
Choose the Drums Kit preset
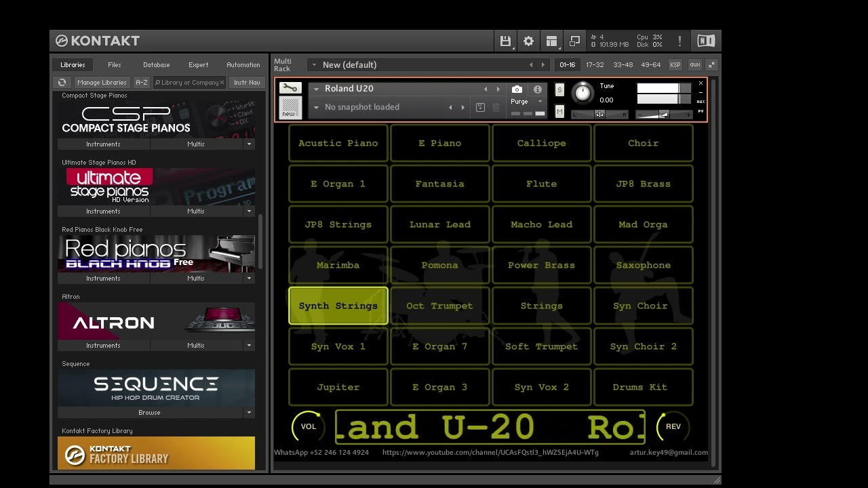644,387
